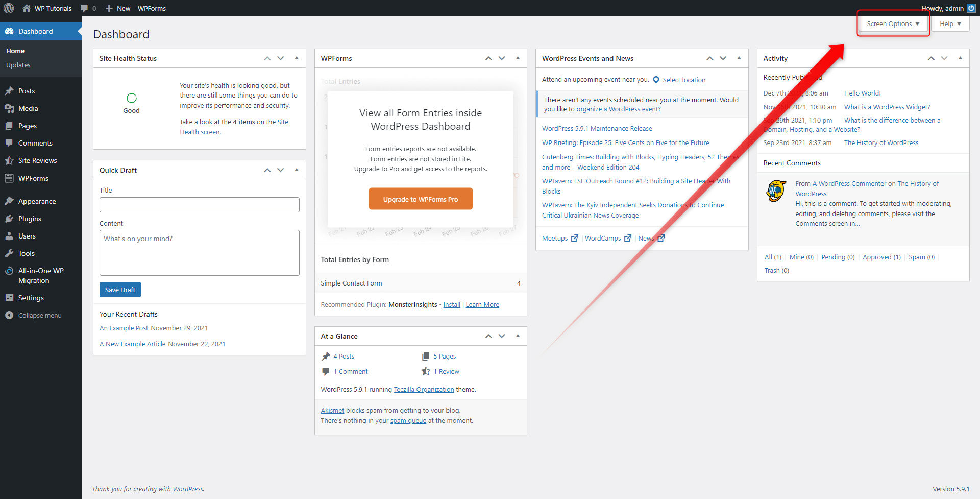Click the location pin icon near Select location
980x499 pixels.
point(656,80)
